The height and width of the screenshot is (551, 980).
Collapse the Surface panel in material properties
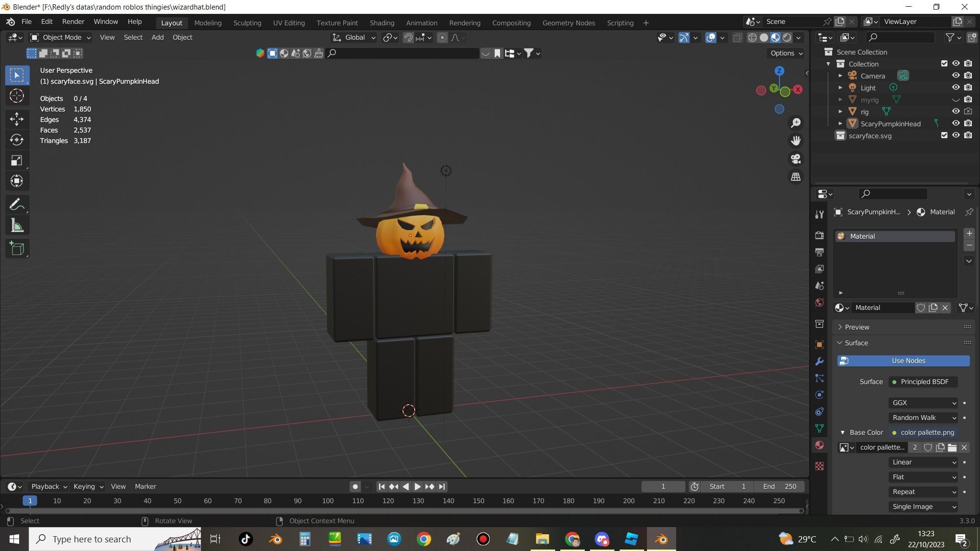[856, 342]
